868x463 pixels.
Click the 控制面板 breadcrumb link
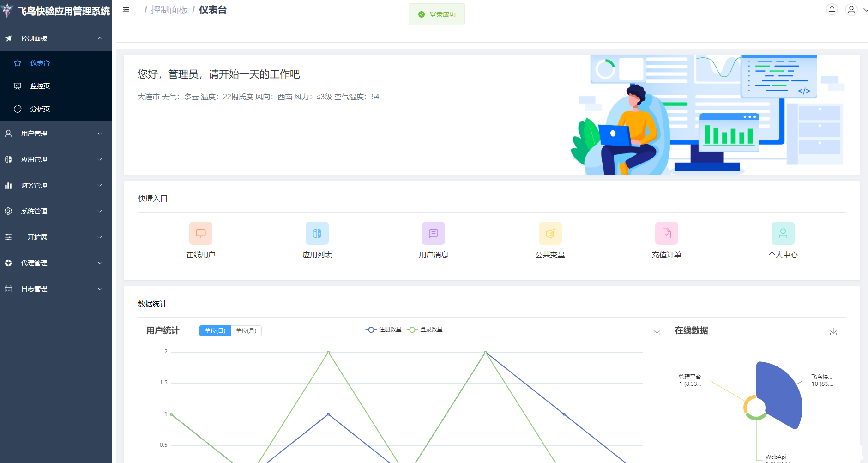pyautogui.click(x=168, y=10)
